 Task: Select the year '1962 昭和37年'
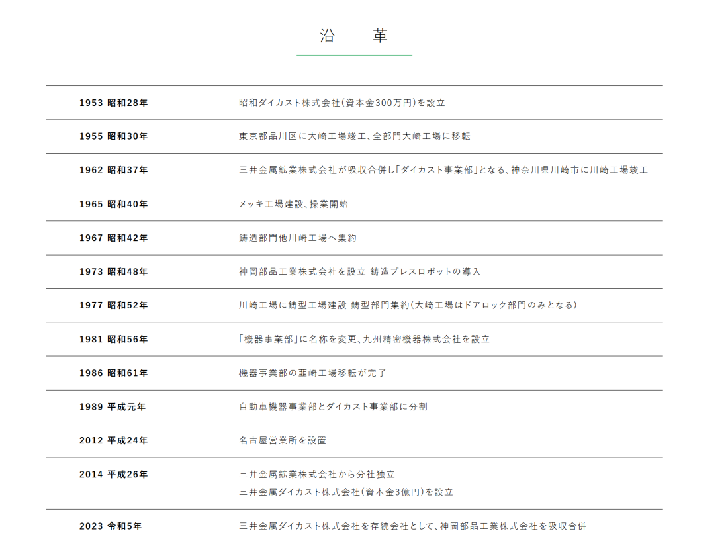[x=114, y=170]
